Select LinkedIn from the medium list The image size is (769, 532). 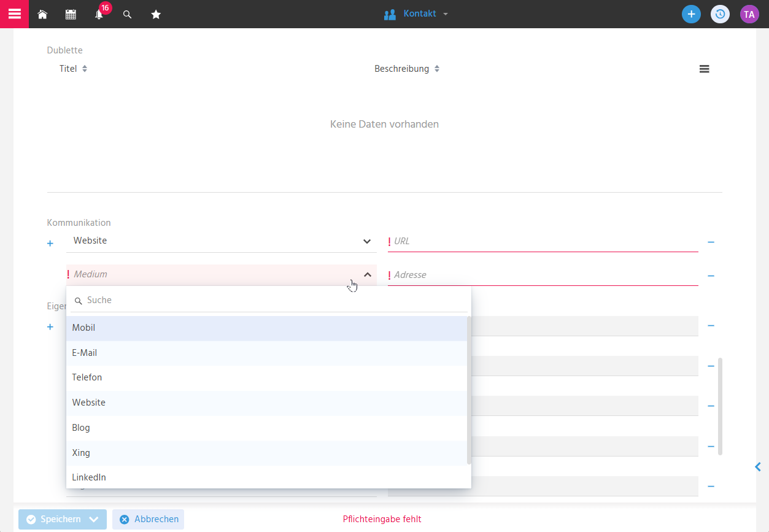click(267, 477)
